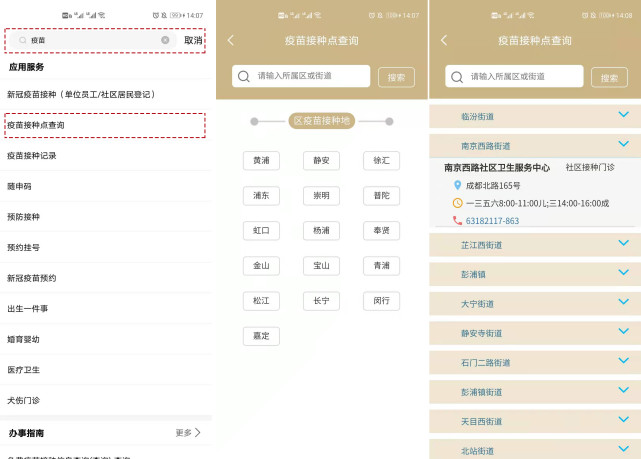Clear the 疫苗 search text with the X icon
Image resolution: width=641 pixels, height=459 pixels.
click(165, 40)
